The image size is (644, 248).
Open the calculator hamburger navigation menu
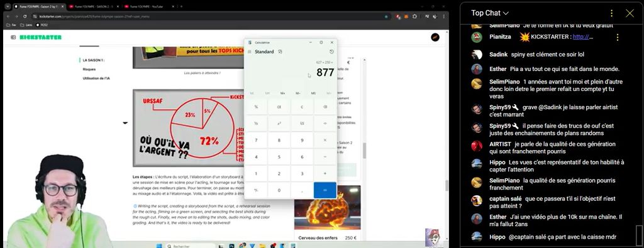249,51
